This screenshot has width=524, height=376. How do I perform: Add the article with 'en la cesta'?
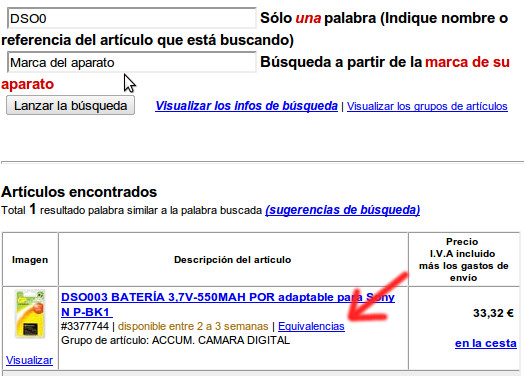[486, 343]
